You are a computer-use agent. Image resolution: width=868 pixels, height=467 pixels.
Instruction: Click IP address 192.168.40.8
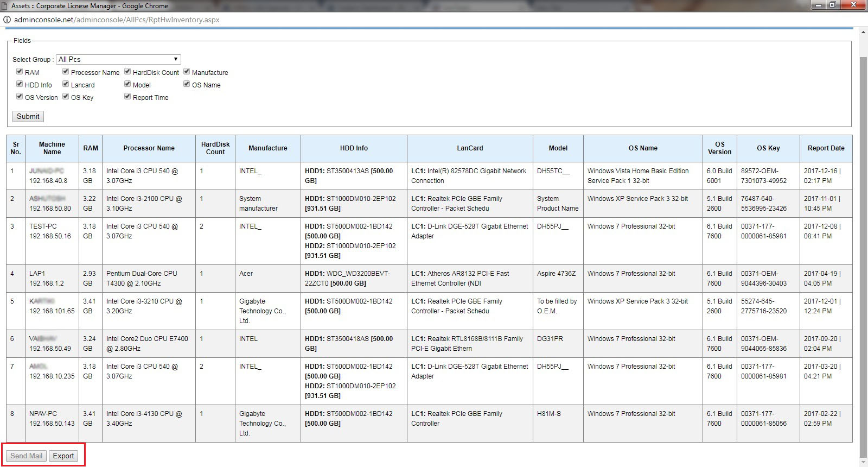[48, 181]
